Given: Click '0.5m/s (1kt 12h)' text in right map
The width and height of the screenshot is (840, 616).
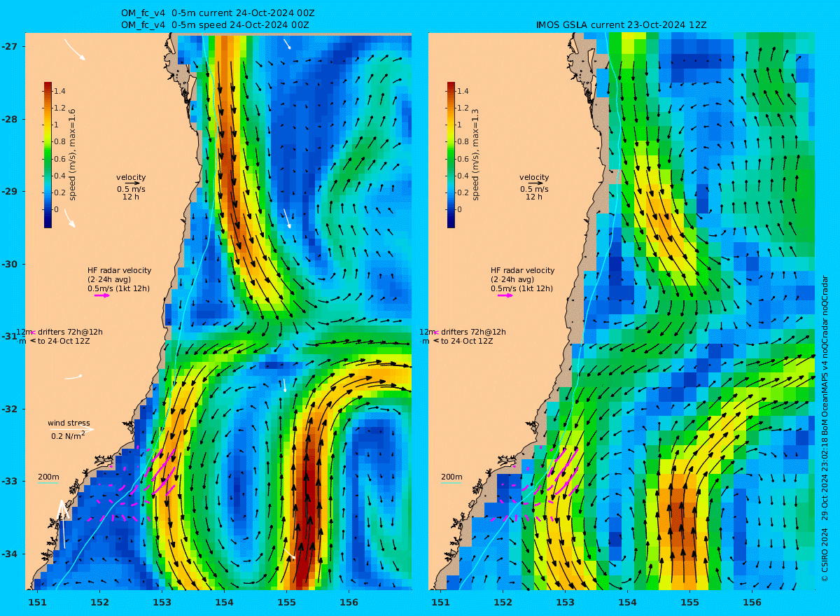Looking at the screenshot, I should [x=521, y=288].
